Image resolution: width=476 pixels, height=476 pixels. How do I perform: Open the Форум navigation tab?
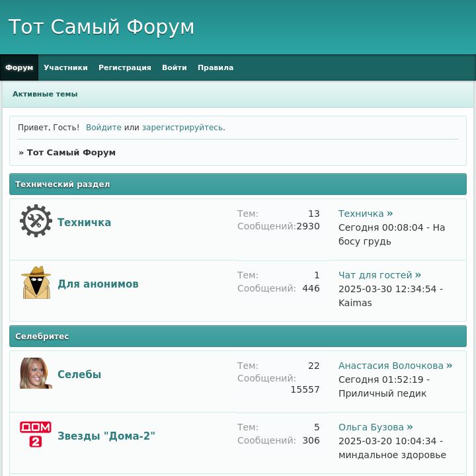pyautogui.click(x=19, y=67)
